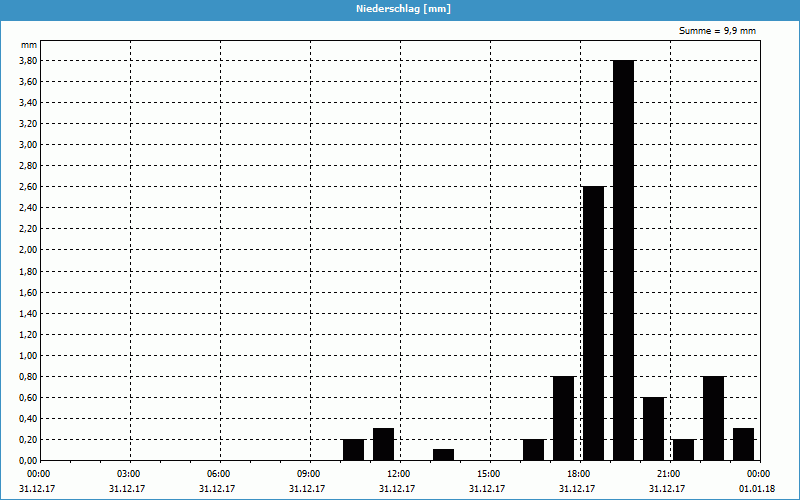This screenshot has height=500, width=800.
Task: Click the 0,20 mm bar after 15:00
Action: tap(533, 450)
